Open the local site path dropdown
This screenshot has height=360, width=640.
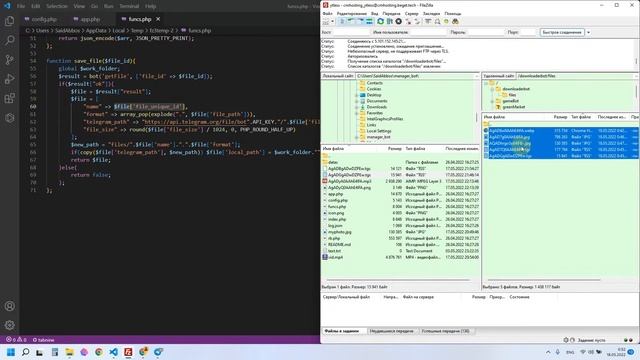coord(476,76)
